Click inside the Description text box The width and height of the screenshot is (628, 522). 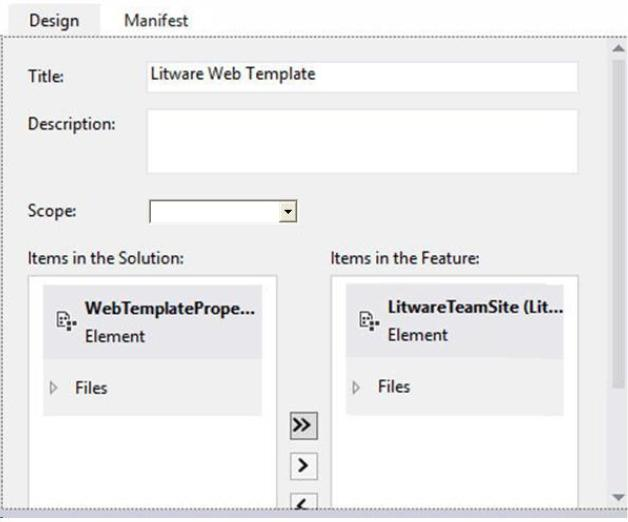pyautogui.click(x=362, y=141)
